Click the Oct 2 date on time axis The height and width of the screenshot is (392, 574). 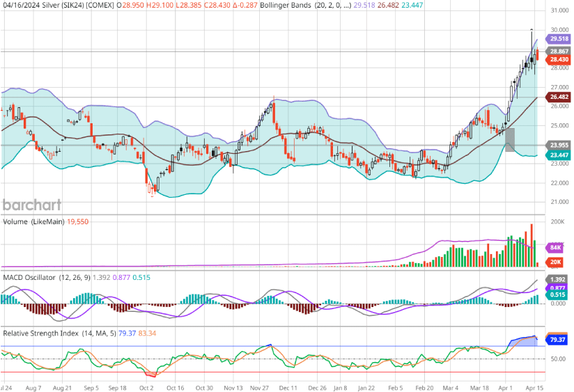pyautogui.click(x=146, y=386)
